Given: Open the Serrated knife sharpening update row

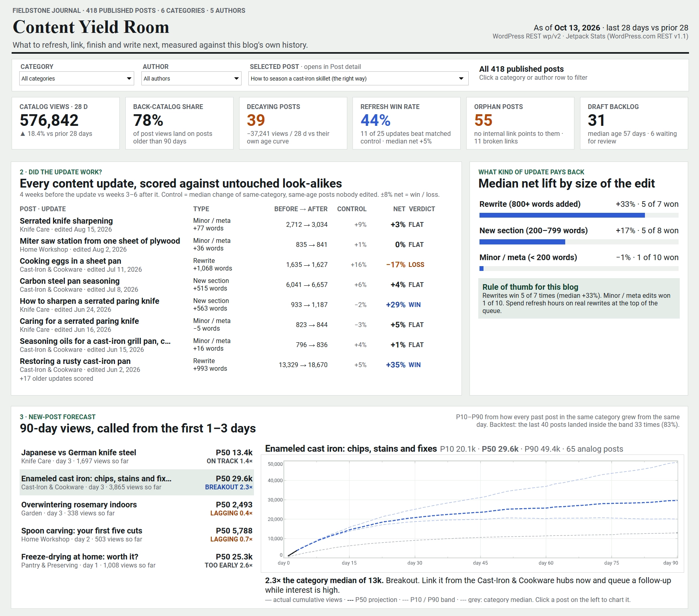Looking at the screenshot, I should [x=236, y=225].
